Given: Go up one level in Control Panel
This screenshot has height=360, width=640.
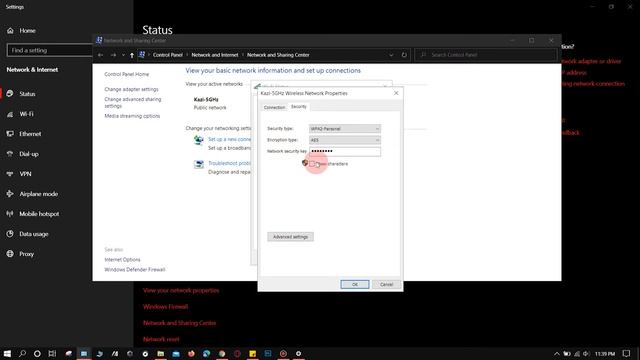Looking at the screenshot, I should 132,55.
